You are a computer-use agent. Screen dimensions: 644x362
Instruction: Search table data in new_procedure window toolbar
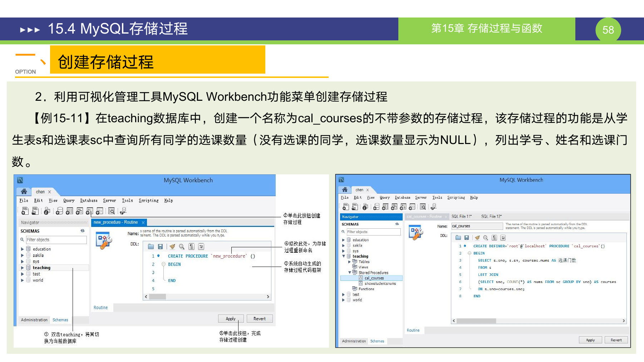coord(112,211)
